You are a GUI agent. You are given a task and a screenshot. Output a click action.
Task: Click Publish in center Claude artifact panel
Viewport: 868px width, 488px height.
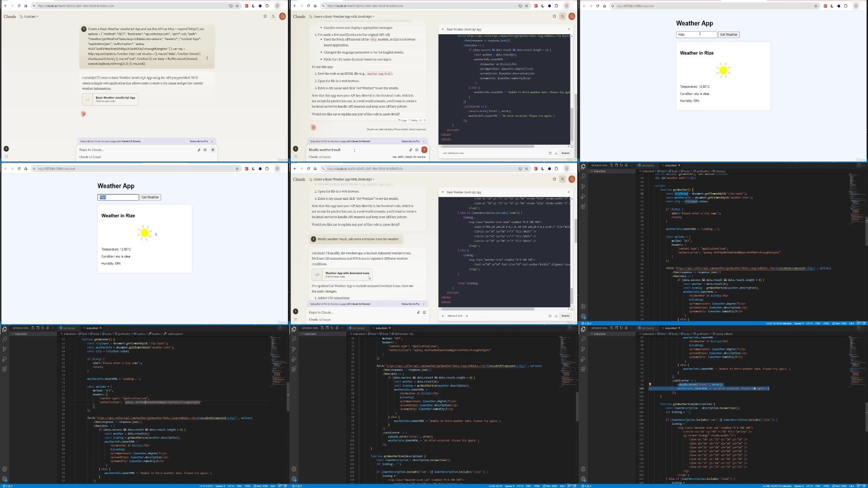click(565, 316)
